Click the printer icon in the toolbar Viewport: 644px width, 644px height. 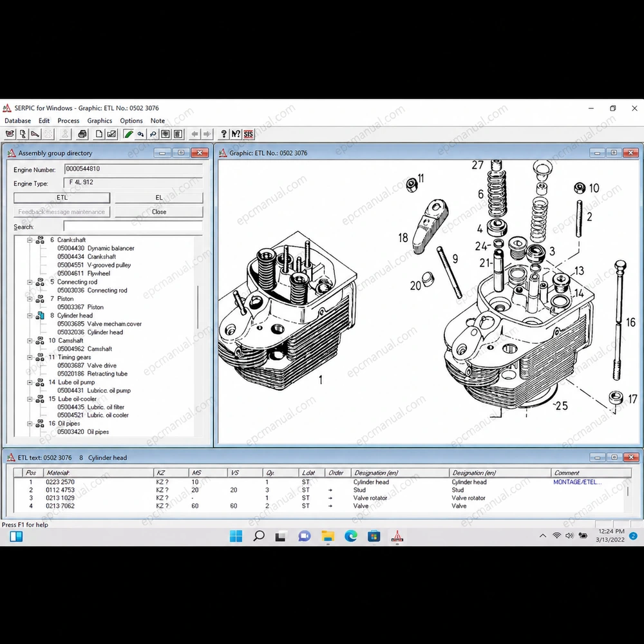click(x=82, y=134)
